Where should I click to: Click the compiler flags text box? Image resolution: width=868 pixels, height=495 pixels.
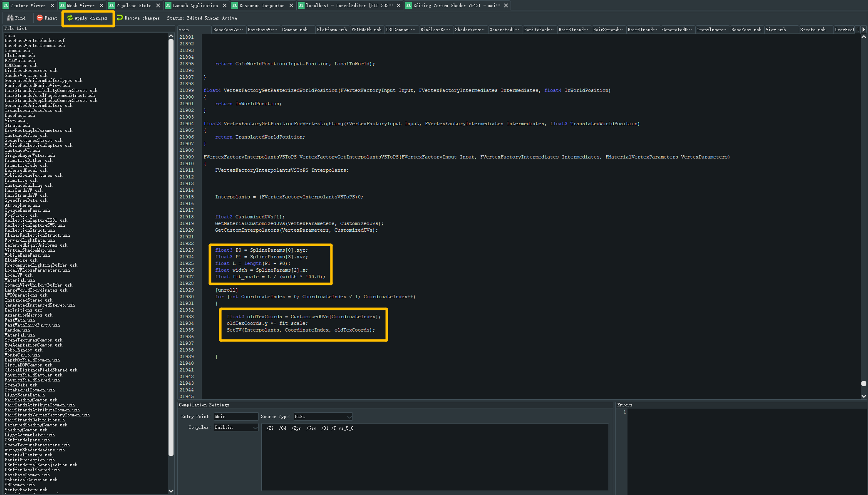point(435,457)
